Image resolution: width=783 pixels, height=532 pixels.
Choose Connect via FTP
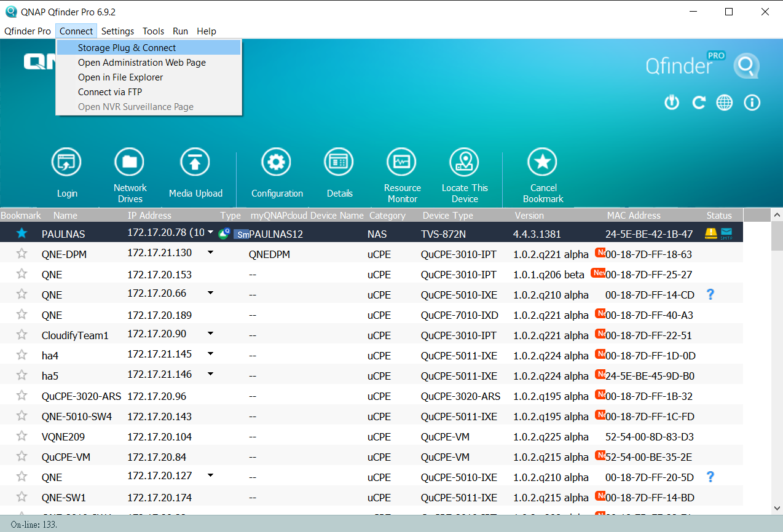click(x=149, y=92)
